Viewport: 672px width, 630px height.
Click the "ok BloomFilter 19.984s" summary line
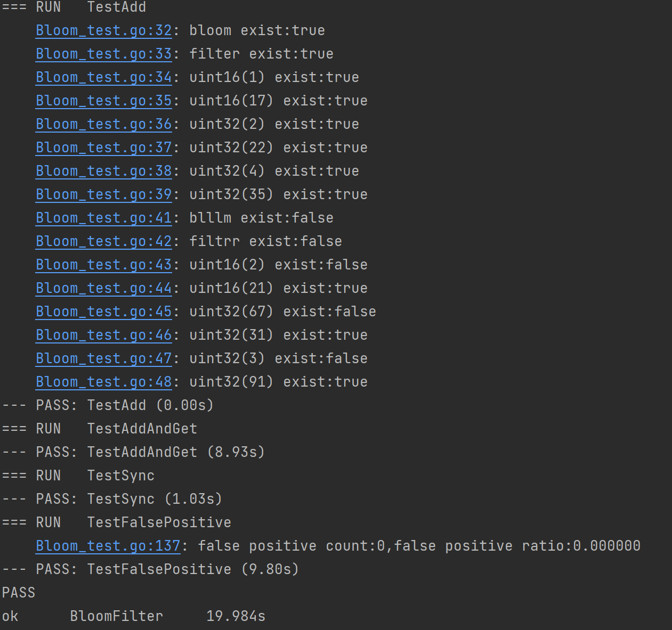(133, 616)
